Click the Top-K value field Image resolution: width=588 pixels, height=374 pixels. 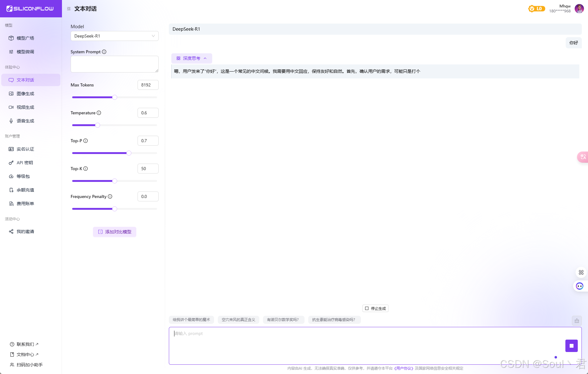tap(148, 169)
